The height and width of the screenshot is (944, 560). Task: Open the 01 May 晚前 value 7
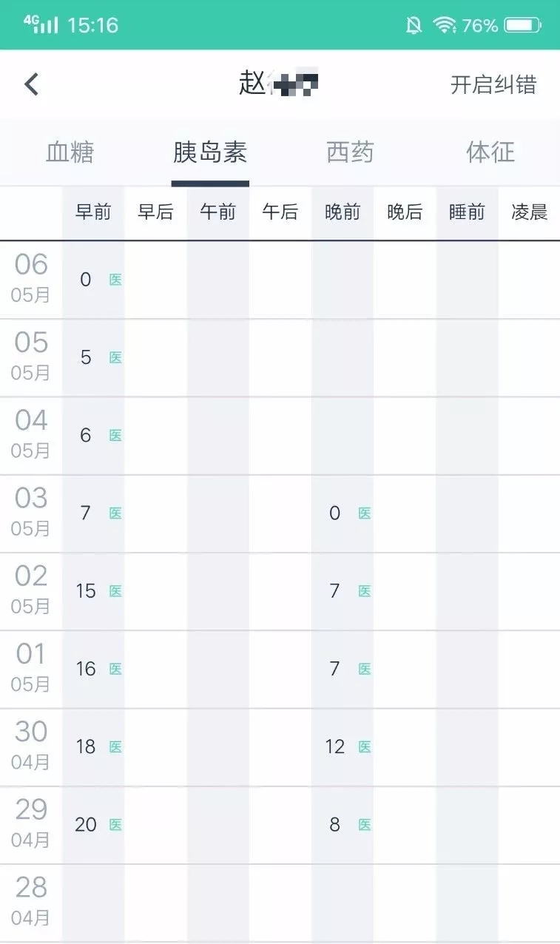tap(335, 669)
